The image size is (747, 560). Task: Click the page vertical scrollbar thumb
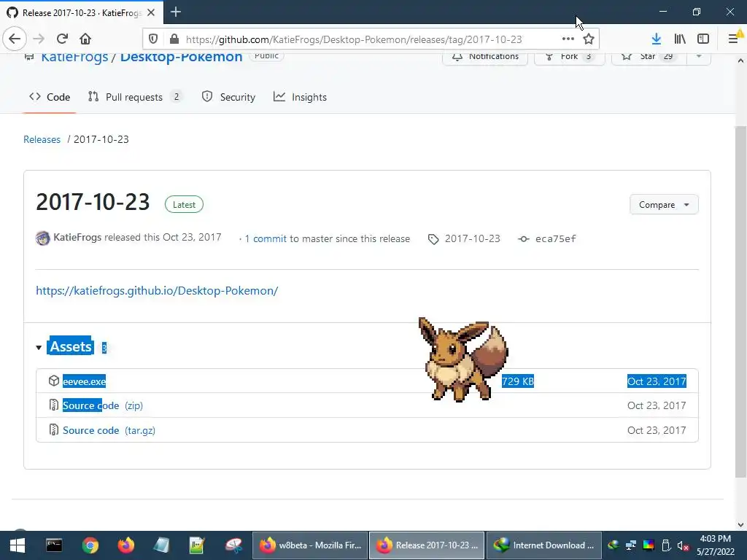[x=740, y=301]
